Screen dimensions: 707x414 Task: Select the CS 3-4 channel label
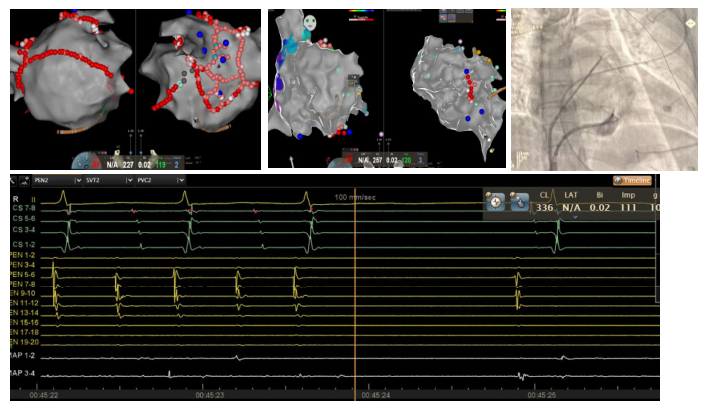coord(24,230)
